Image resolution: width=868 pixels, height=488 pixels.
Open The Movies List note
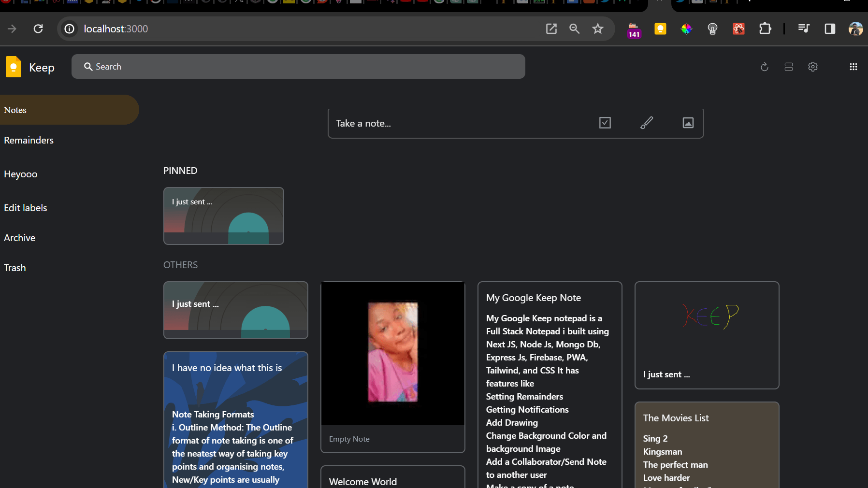[707, 445]
